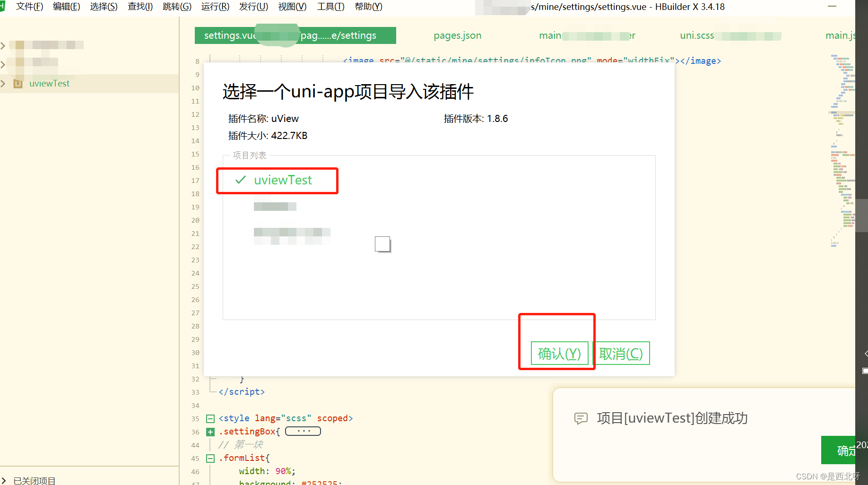868x485 pixels.
Task: Open the 运行(R) menu
Action: (x=215, y=7)
